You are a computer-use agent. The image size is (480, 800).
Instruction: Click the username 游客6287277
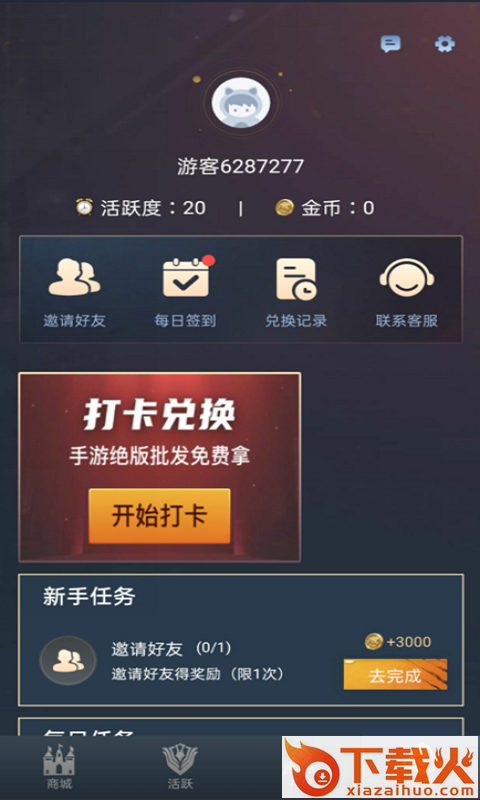coord(241,166)
